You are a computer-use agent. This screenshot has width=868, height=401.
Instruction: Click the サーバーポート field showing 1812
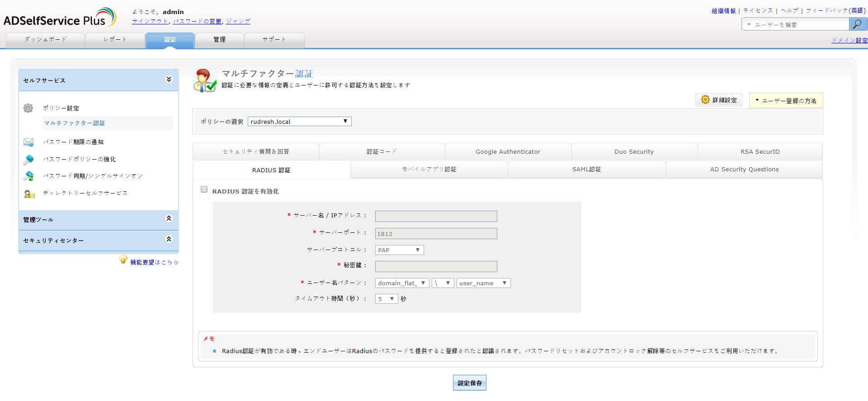(436, 233)
